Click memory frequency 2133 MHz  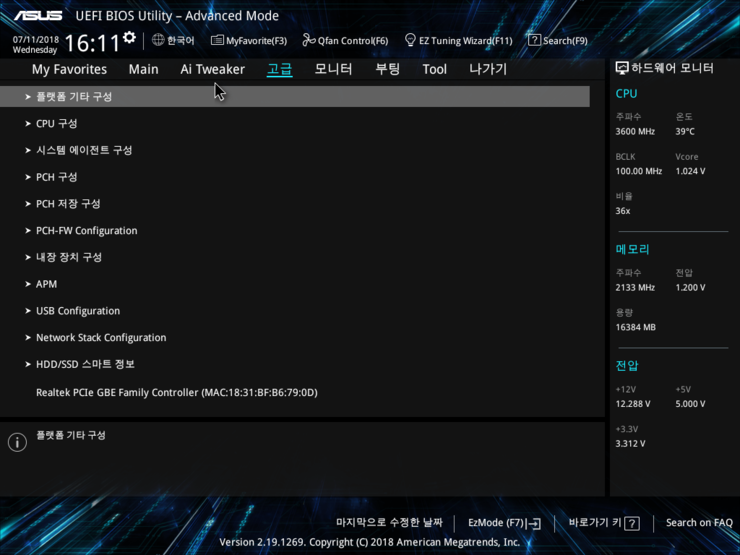[635, 287]
